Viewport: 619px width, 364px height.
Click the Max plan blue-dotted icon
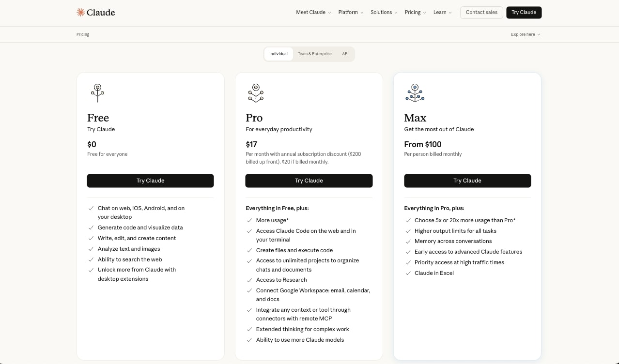point(415,93)
